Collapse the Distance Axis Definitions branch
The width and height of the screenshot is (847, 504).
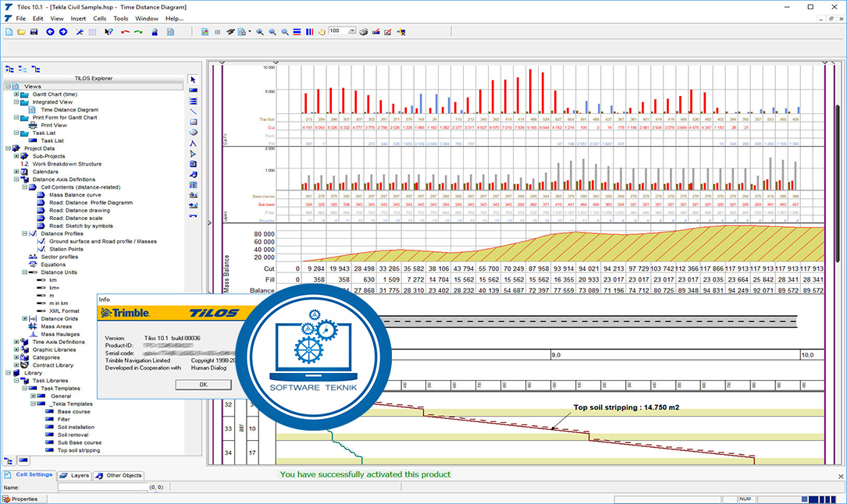click(16, 179)
